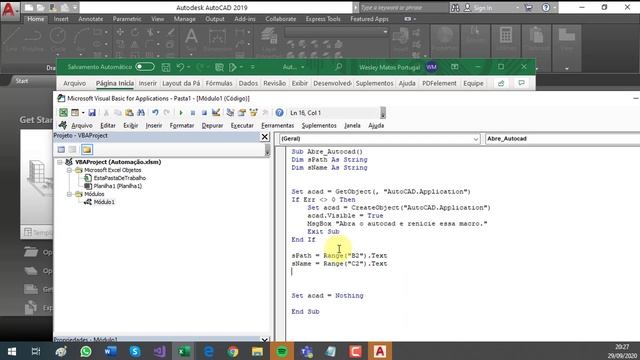Toggle Folders icon in Project panel
The image size is (640, 360).
[87, 149]
